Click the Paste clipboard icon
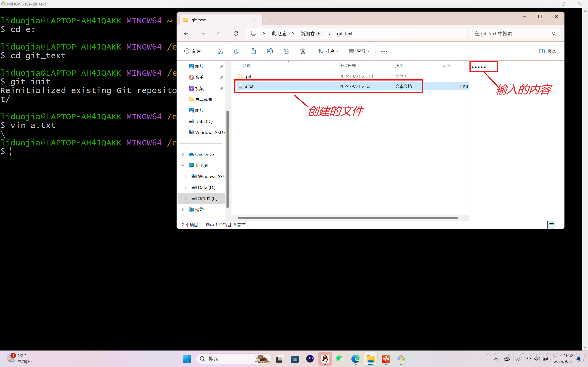This screenshot has height=367, width=588. click(253, 51)
